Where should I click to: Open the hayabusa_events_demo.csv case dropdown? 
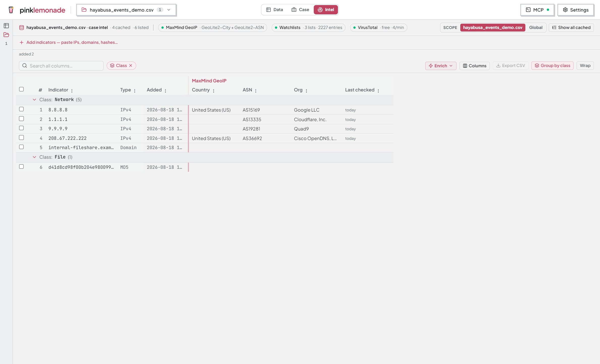click(x=126, y=10)
